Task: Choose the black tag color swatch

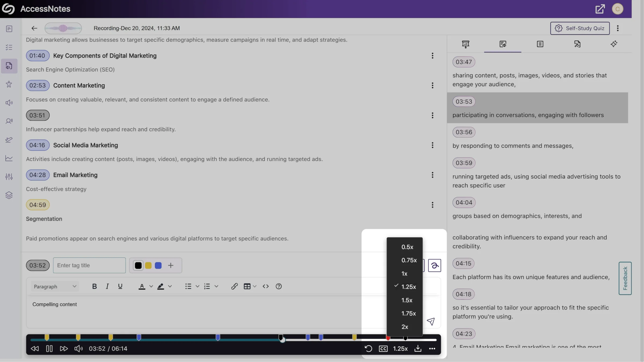Action: [x=138, y=265]
